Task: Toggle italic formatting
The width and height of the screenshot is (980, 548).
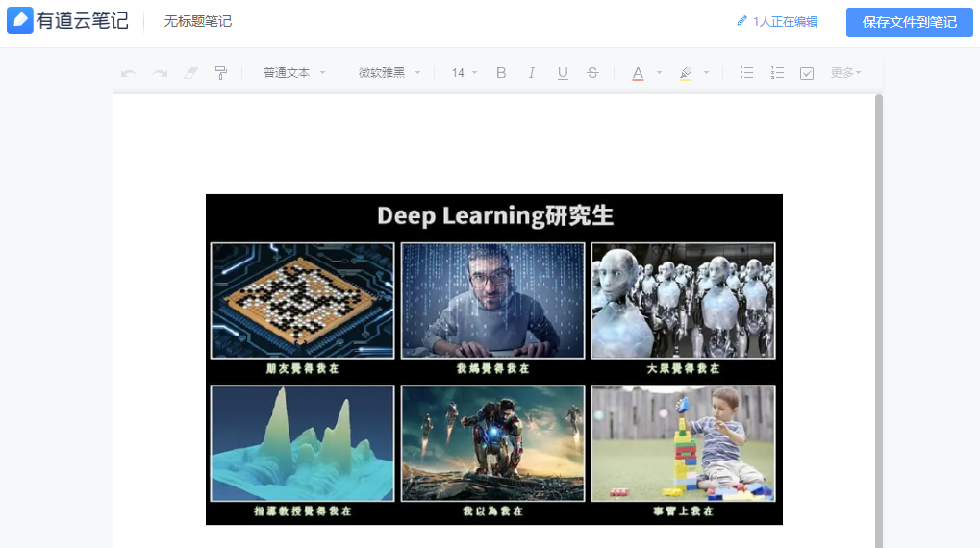Action: [531, 73]
